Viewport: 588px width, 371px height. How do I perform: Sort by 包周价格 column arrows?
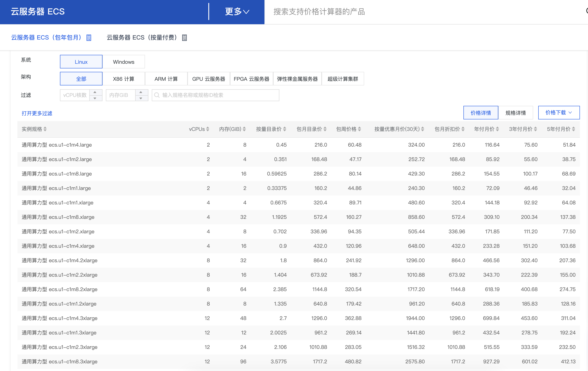tap(359, 129)
